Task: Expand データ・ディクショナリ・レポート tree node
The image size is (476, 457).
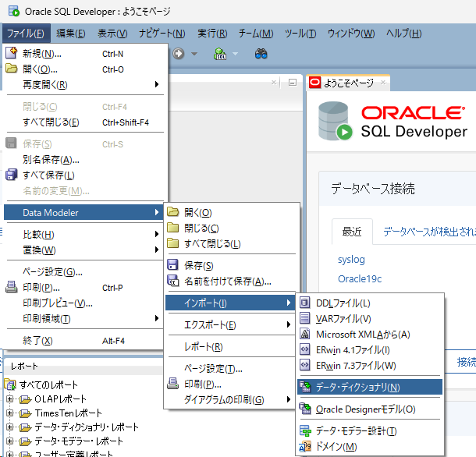Action: click(x=9, y=427)
